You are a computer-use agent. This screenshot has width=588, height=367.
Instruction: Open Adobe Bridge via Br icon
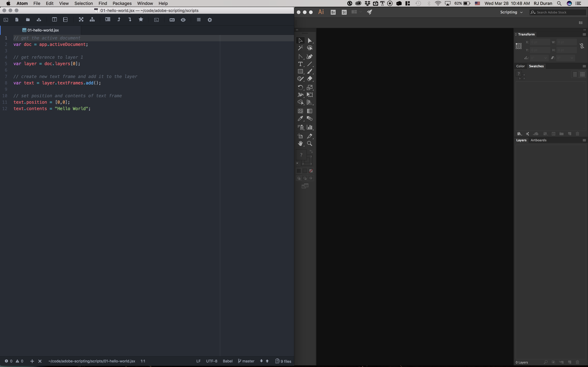(x=333, y=12)
